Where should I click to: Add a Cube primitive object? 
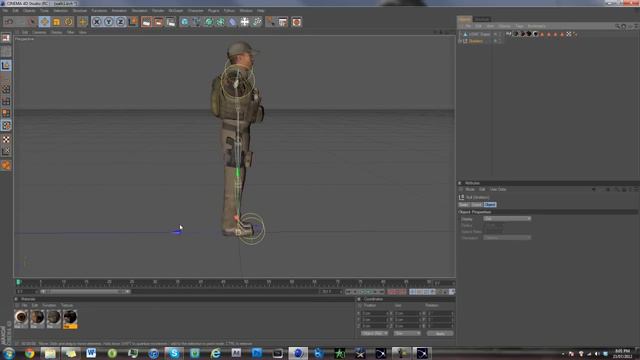point(184,22)
